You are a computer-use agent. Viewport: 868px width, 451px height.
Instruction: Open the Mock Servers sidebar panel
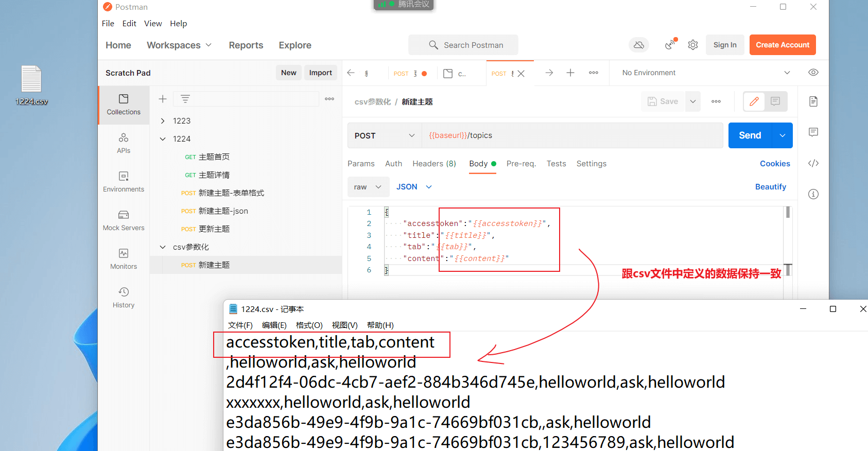(124, 221)
